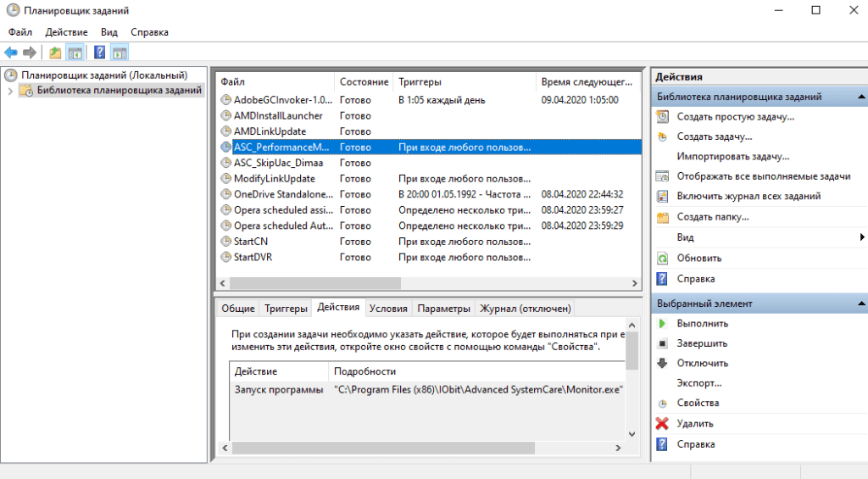The image size is (868, 479).
Task: Click the 'Завершить' stop icon
Action: point(662,343)
